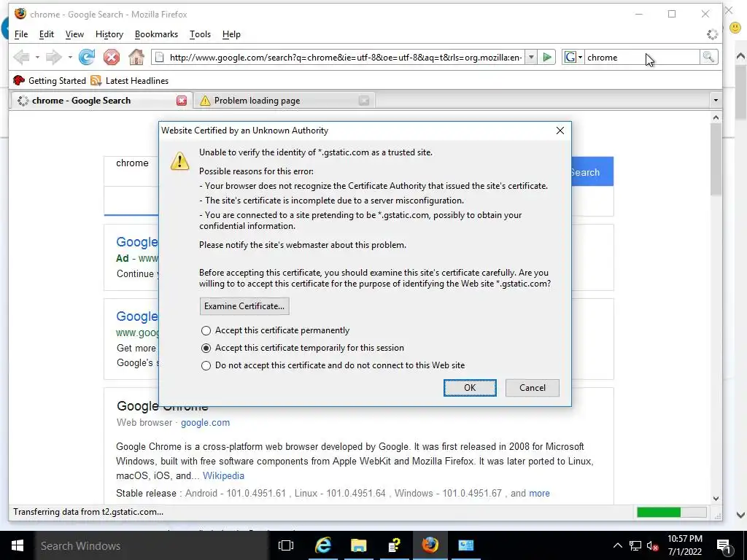This screenshot has width=747, height=560.
Task: Open the forward history dropdown arrow
Action: [69, 57]
